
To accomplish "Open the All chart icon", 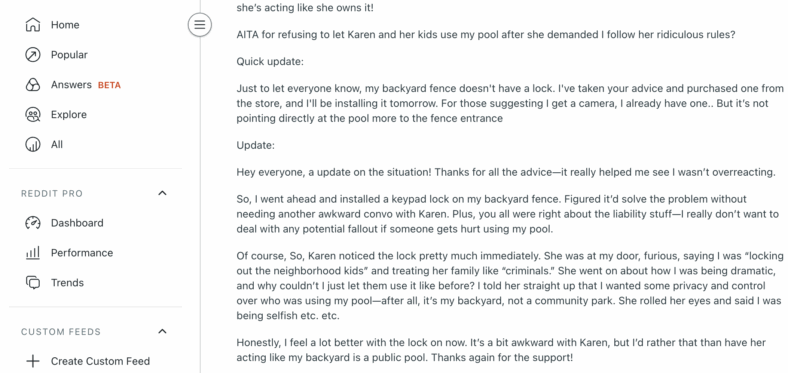I will (x=33, y=145).
